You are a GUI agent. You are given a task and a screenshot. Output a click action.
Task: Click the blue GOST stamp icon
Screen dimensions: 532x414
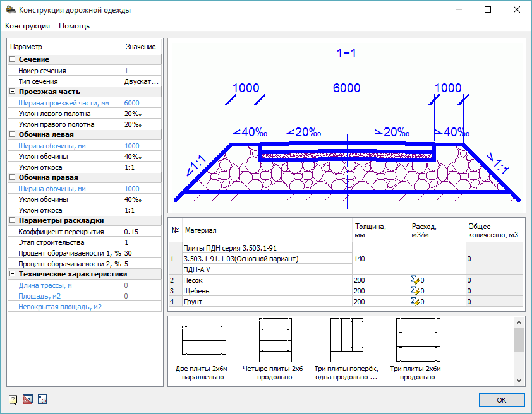point(42,399)
